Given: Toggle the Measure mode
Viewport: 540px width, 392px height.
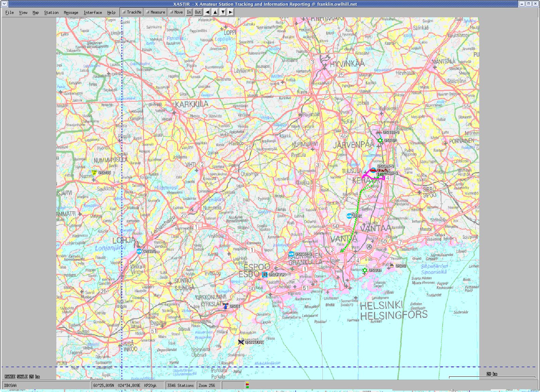Looking at the screenshot, I should pyautogui.click(x=155, y=12).
